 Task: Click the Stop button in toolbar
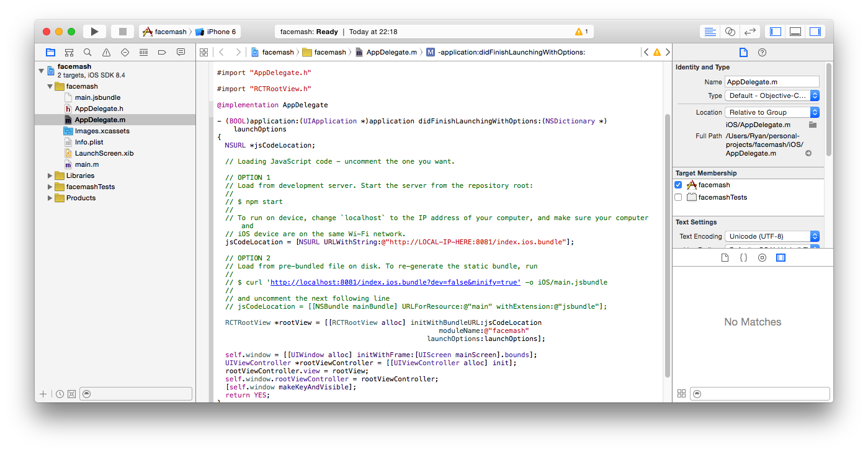[123, 32]
